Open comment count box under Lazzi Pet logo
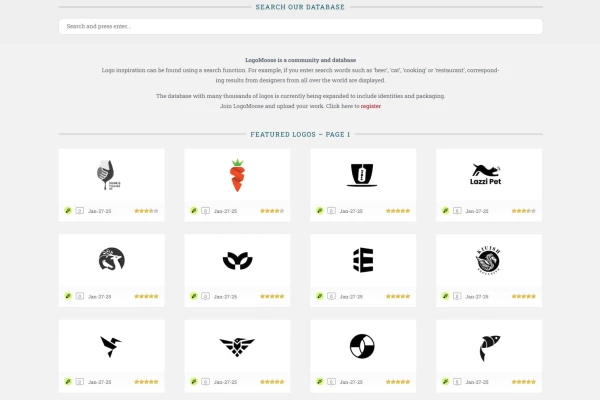The width and height of the screenshot is (600, 400). (x=457, y=211)
